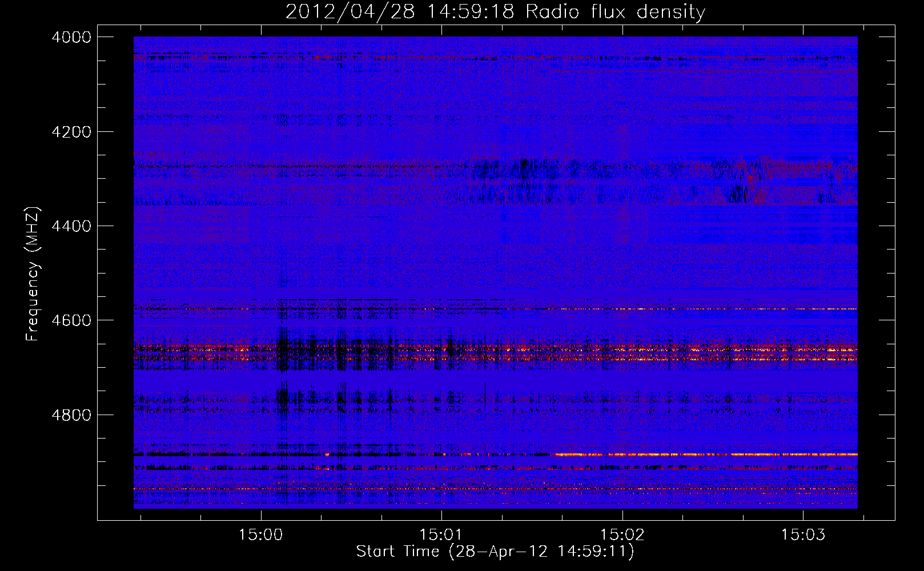The width and height of the screenshot is (924, 571).
Task: Click the 15:00 time tick label
Action: [261, 535]
